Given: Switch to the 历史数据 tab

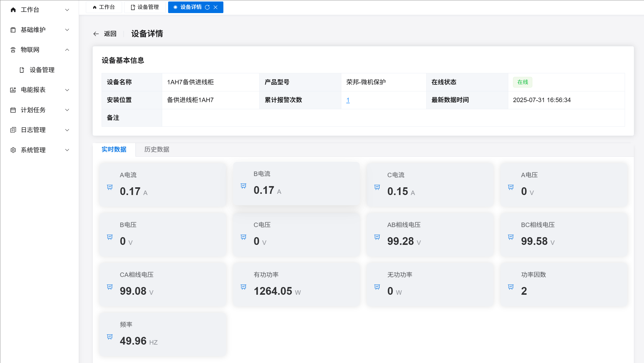Looking at the screenshot, I should (x=157, y=149).
